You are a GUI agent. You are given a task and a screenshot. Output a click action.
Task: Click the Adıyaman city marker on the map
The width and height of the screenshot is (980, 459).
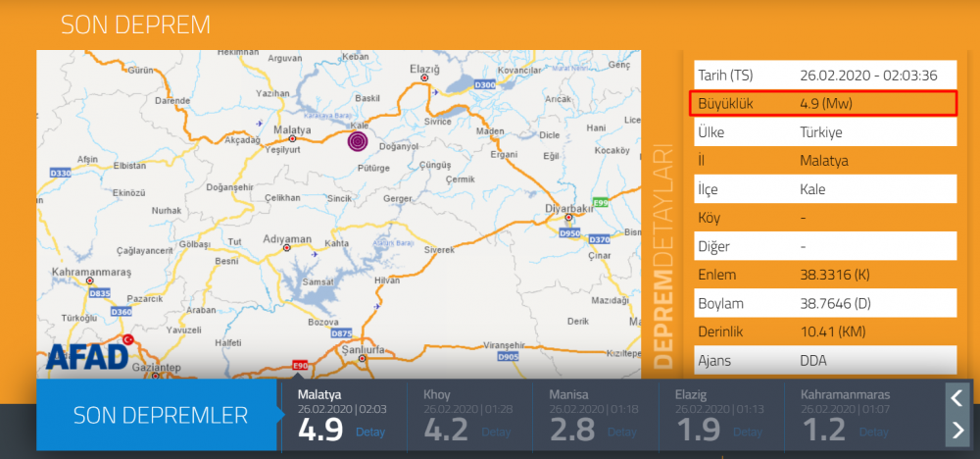point(285,248)
